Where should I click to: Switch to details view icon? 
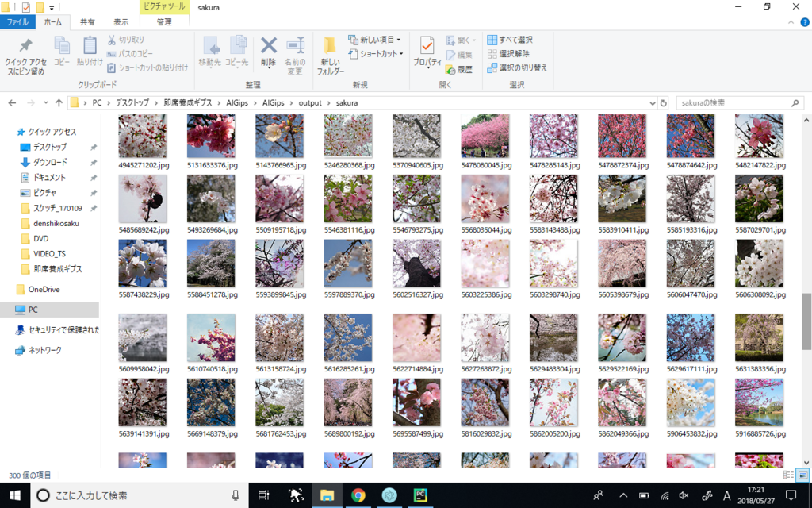[788, 475]
